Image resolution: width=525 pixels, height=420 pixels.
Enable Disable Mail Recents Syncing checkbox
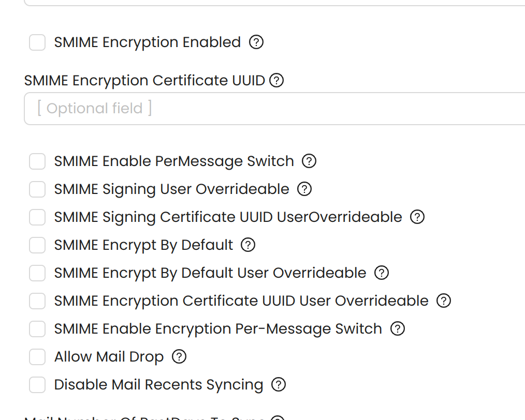click(37, 384)
